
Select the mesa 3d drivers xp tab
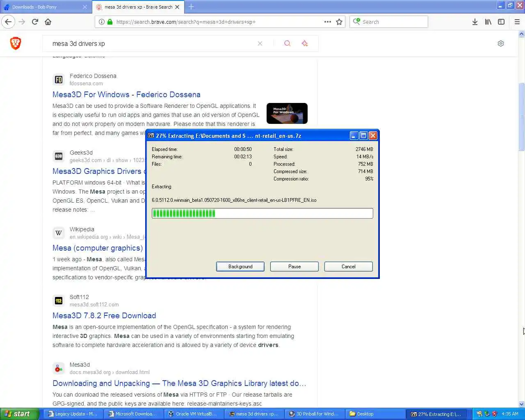[138, 7]
